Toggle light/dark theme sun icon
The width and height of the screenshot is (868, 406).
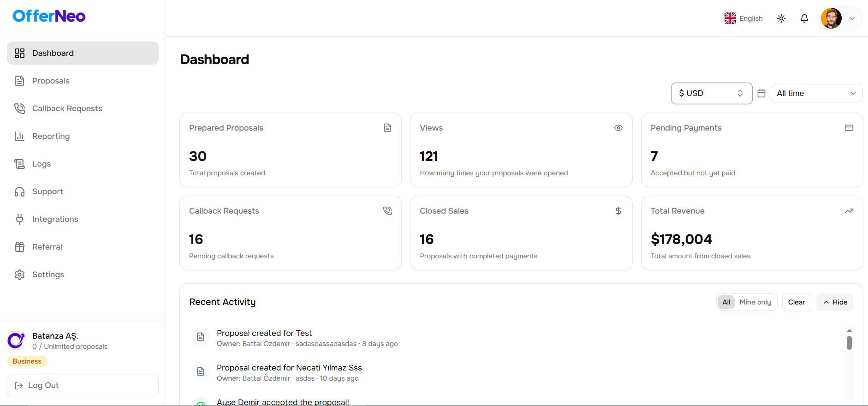[x=781, y=18]
